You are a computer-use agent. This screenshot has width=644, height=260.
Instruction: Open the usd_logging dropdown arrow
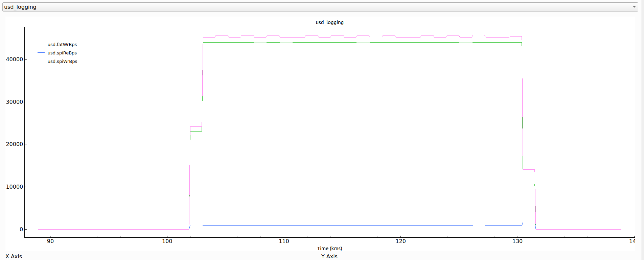634,7
